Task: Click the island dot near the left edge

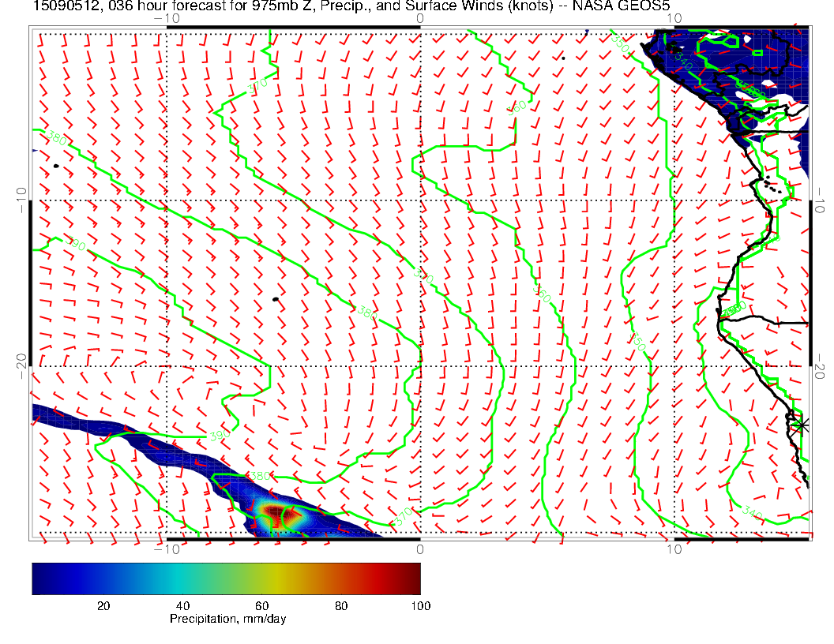Action: click(56, 166)
